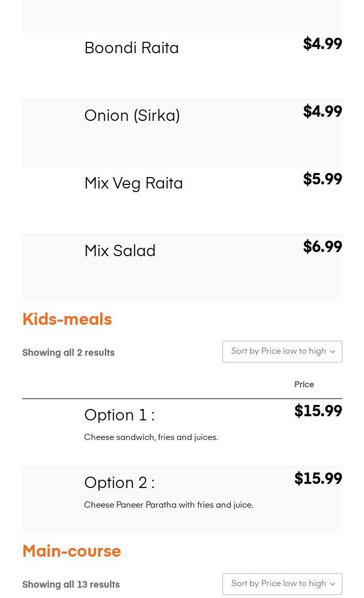Click the $5.99 Mix Veg Raita price
The width and height of the screenshot is (364, 598).
(x=322, y=180)
